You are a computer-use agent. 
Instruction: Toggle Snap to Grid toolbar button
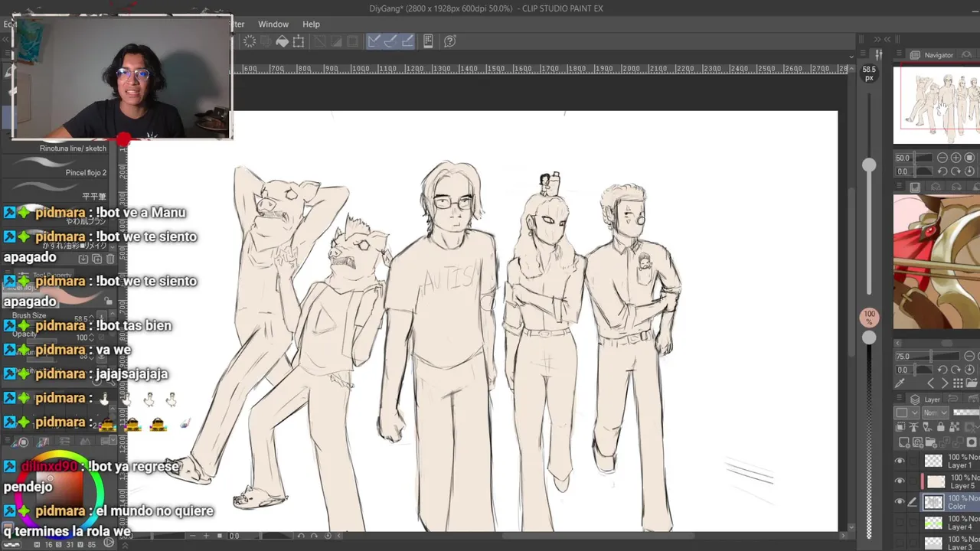point(407,41)
